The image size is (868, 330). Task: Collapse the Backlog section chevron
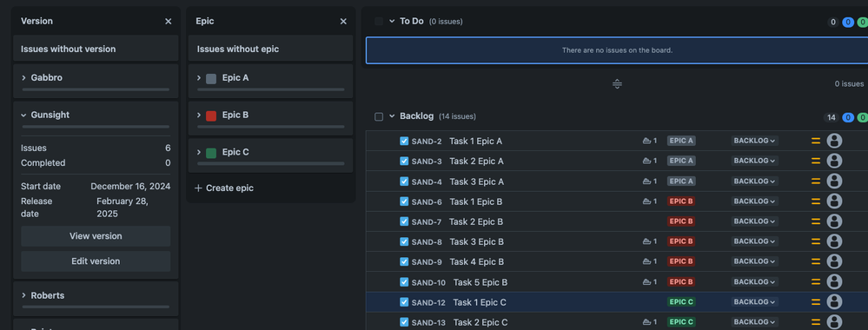click(x=392, y=117)
